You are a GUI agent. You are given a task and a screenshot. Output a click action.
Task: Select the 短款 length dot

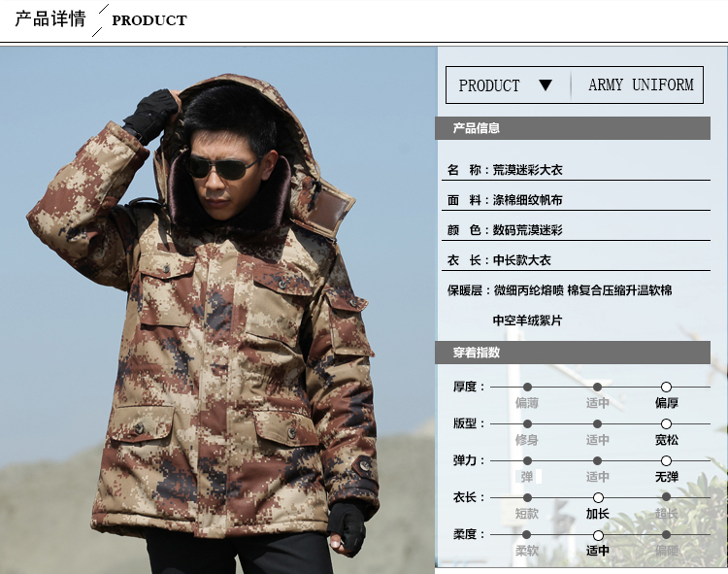click(x=527, y=498)
